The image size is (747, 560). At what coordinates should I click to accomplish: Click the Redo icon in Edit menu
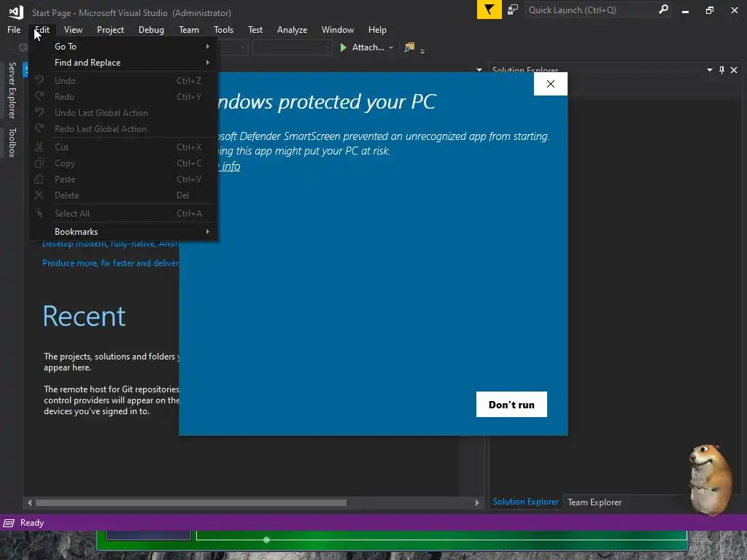click(39, 97)
